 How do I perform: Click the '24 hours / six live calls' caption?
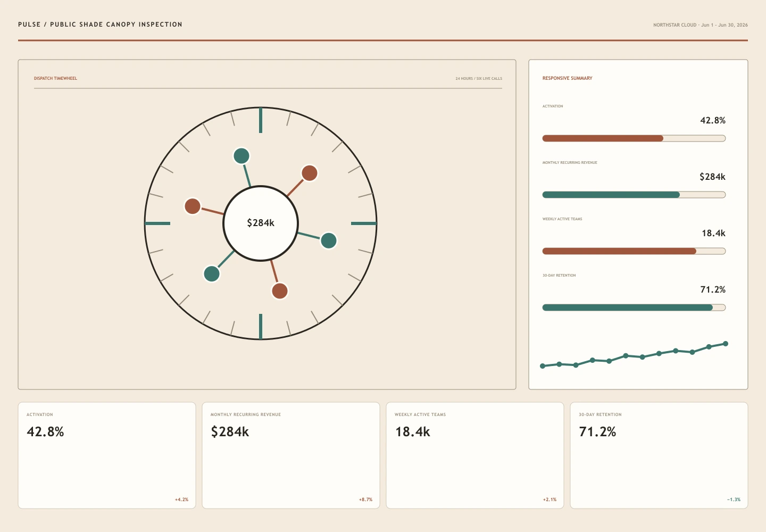[x=479, y=78]
